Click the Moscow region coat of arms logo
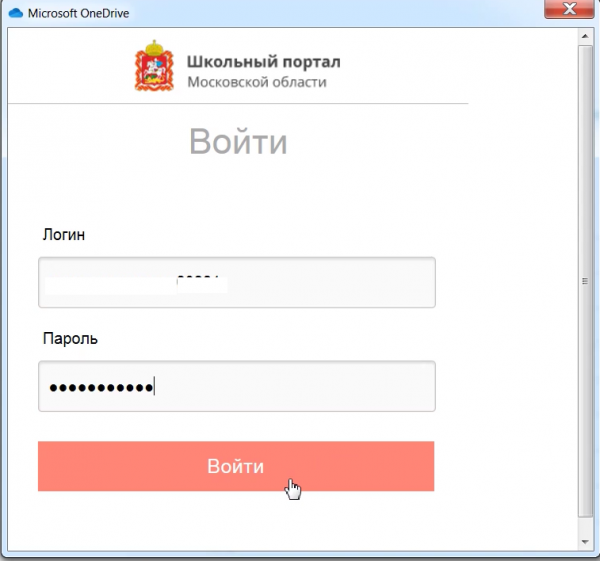This screenshot has height=561, width=600. click(x=153, y=65)
